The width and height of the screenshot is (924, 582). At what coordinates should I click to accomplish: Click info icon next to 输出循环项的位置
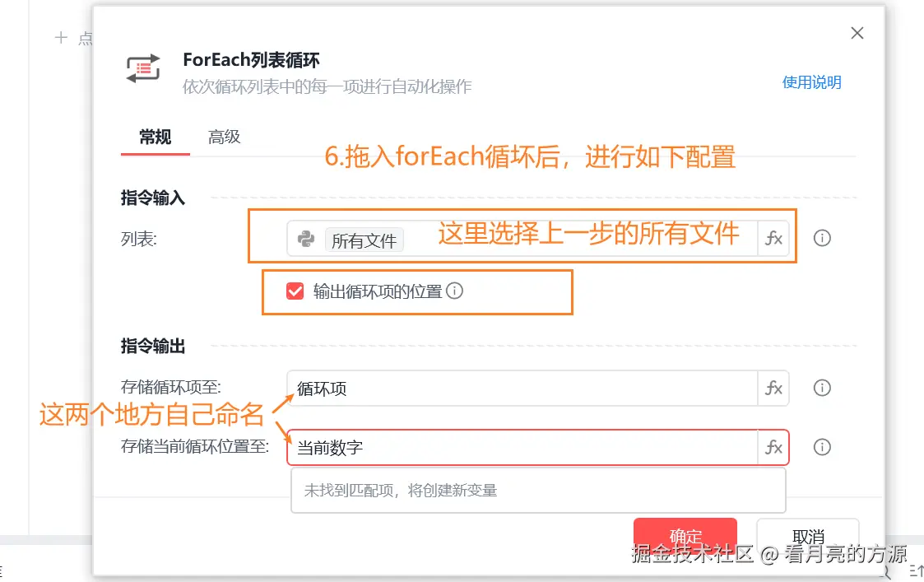click(455, 291)
